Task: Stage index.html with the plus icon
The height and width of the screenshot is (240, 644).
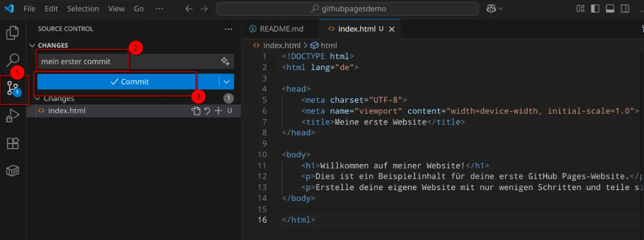Action: tap(218, 111)
